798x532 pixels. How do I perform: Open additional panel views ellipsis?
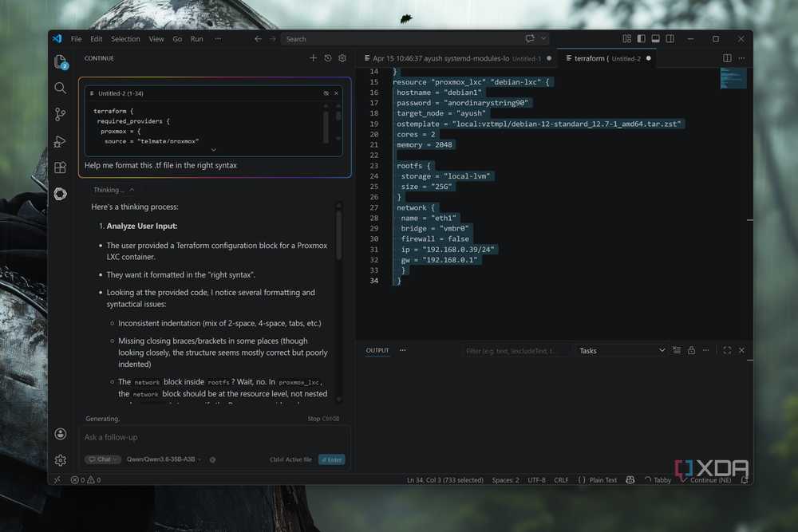pyautogui.click(x=402, y=350)
